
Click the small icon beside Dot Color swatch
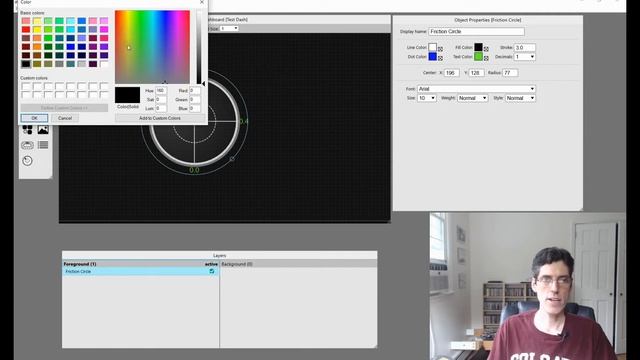(440, 58)
